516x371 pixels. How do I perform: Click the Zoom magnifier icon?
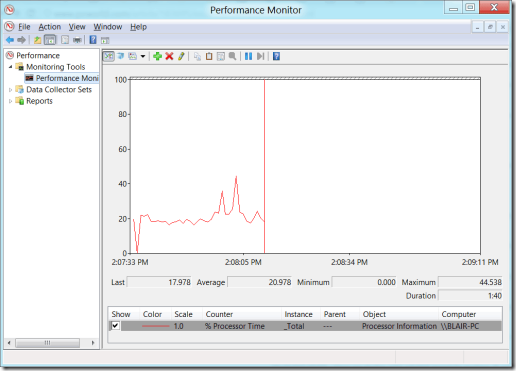(232, 56)
